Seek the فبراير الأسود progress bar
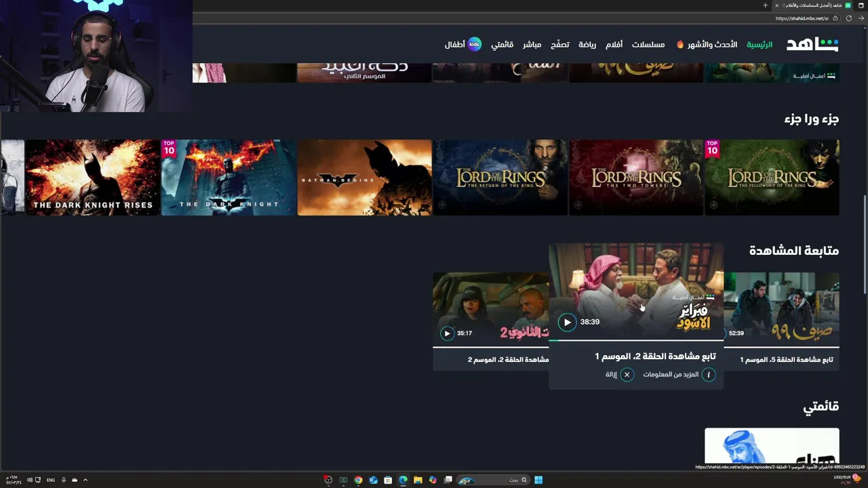Viewport: 868px width, 488px height. (636, 340)
